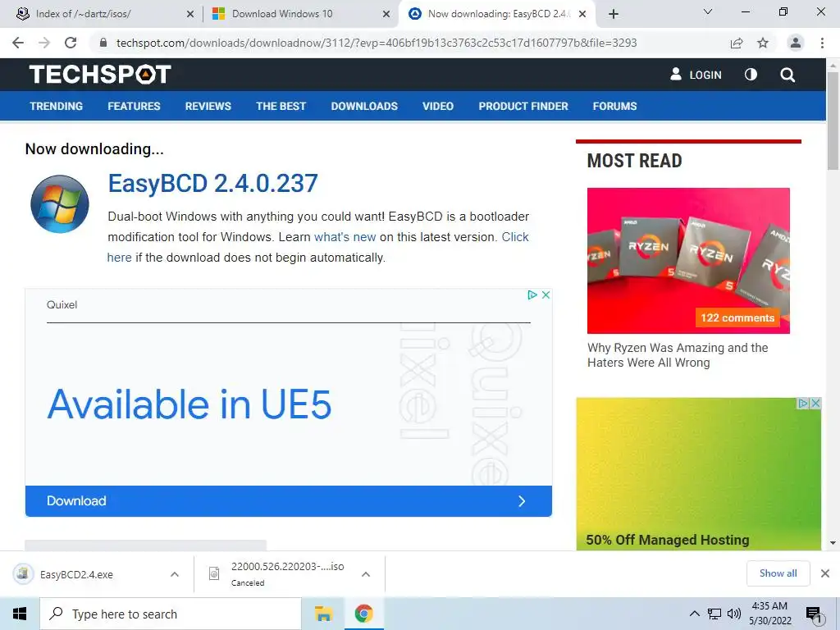This screenshot has width=840, height=630.
Task: Open Chrome three-dot menu
Action: click(822, 43)
